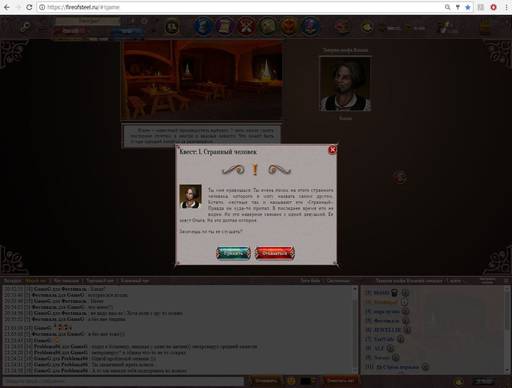This screenshot has width=512, height=388.
Task: Switch to the Системные chat tab
Action: point(338,281)
